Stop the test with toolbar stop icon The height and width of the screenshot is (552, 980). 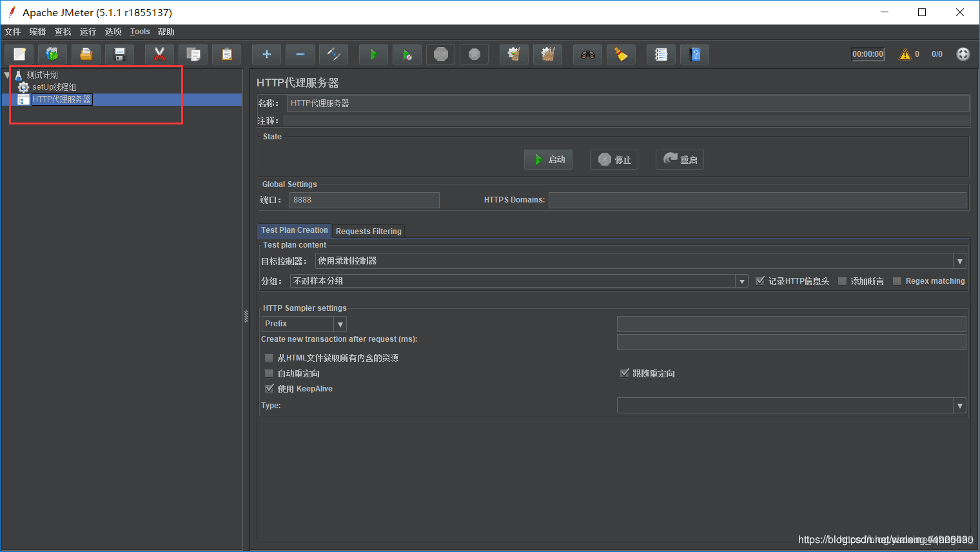(x=440, y=54)
